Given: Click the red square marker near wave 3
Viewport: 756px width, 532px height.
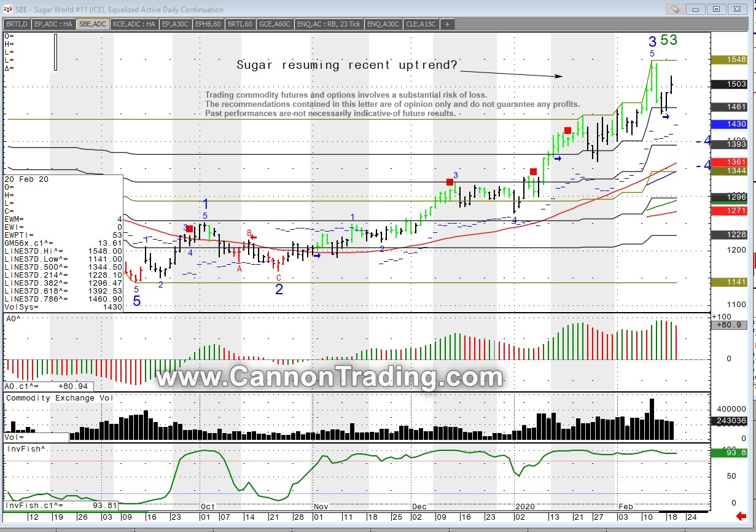Looking at the screenshot, I should [x=450, y=182].
